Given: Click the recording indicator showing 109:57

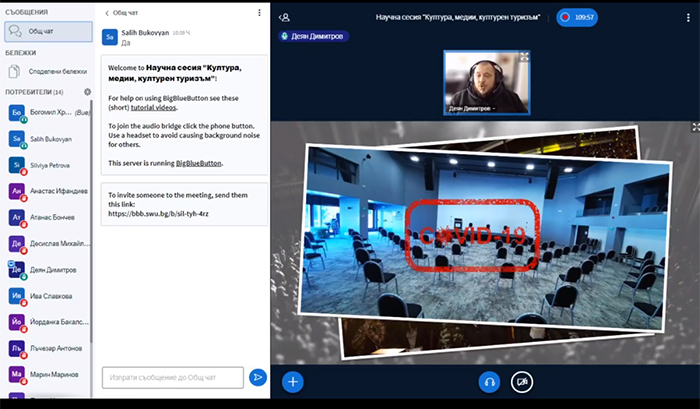Looking at the screenshot, I should [577, 17].
